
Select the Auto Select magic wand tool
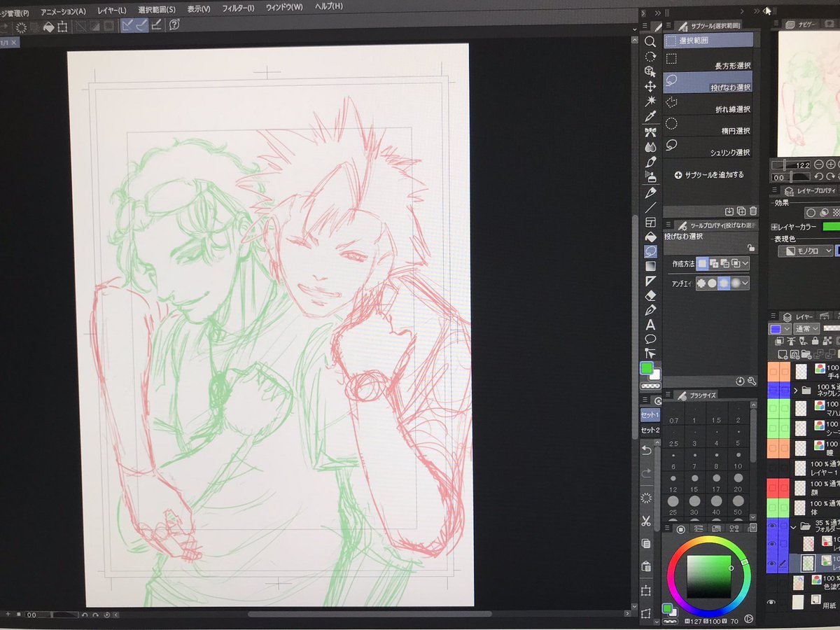click(x=650, y=101)
